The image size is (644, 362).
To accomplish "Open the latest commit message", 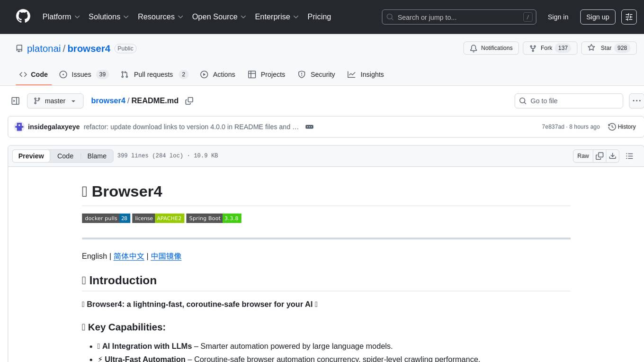I will point(191,127).
